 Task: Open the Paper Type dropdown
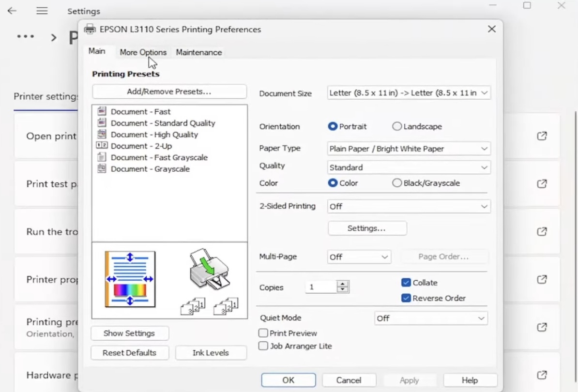coord(409,149)
